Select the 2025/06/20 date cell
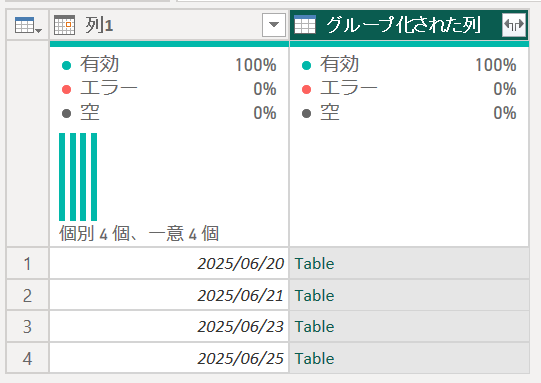 (x=169, y=263)
